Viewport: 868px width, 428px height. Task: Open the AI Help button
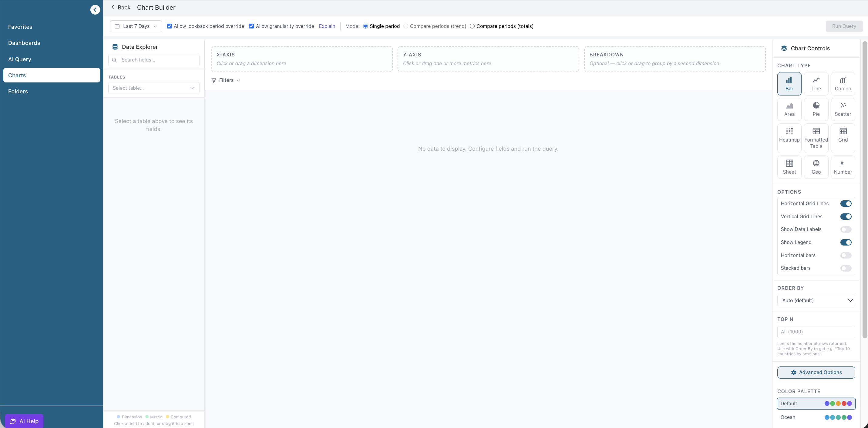[x=24, y=421]
